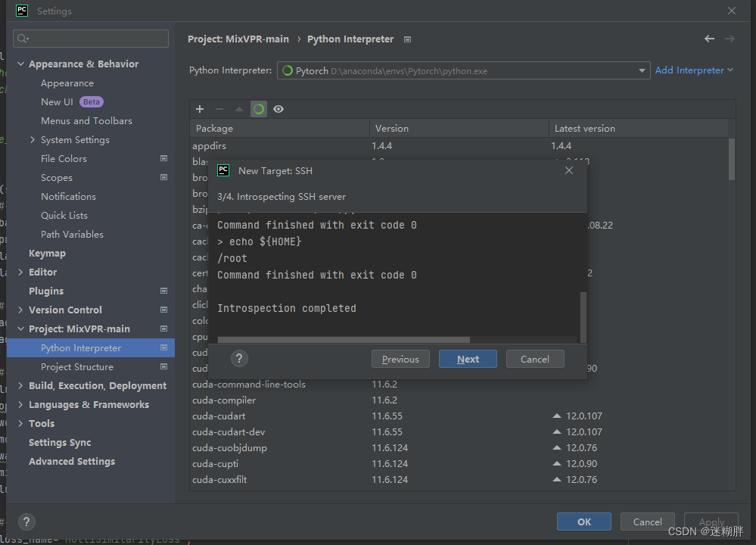The width and height of the screenshot is (756, 545).
Task: Click project-level icon beside Scopes
Action: 164,177
